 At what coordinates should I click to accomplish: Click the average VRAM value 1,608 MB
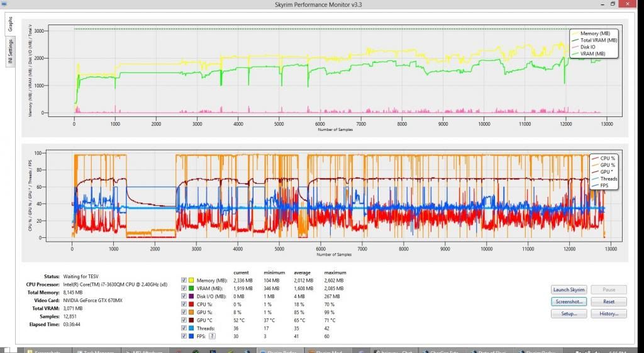303,288
